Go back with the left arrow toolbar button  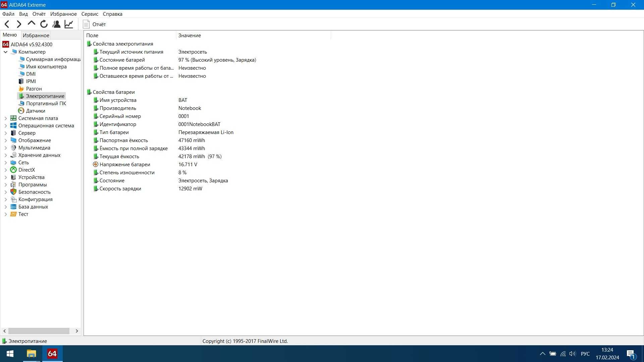(x=7, y=24)
